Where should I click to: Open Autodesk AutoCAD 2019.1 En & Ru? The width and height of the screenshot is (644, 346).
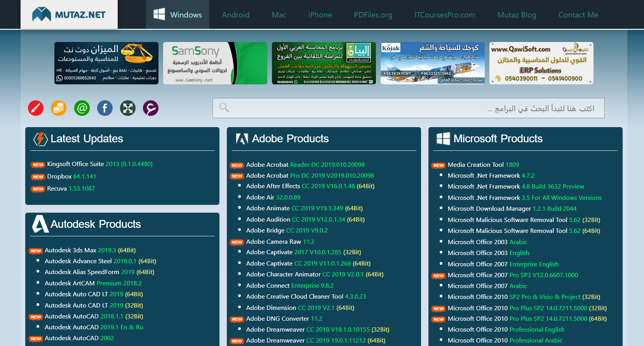(x=94, y=327)
